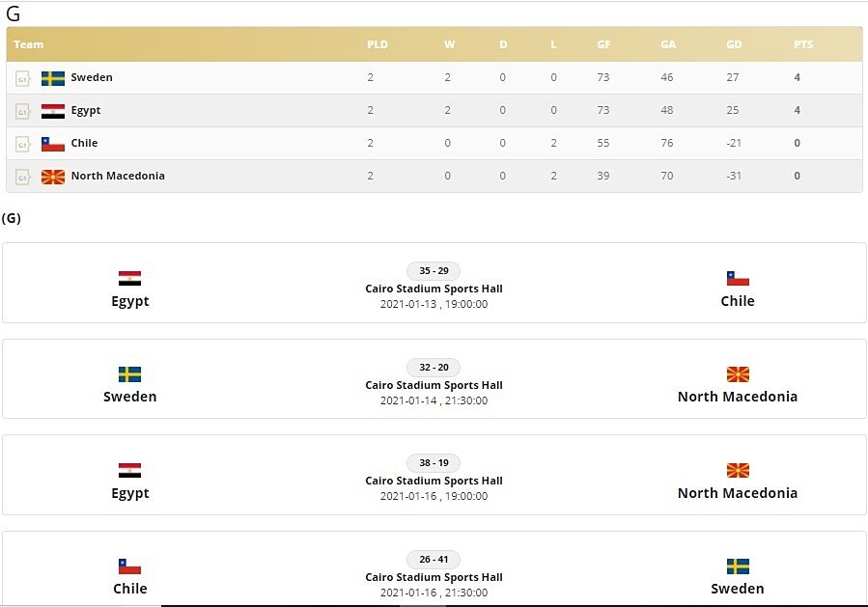Screen dimensions: 868x607
Task: Click Sweden's flag icon in standings table
Action: (x=53, y=78)
